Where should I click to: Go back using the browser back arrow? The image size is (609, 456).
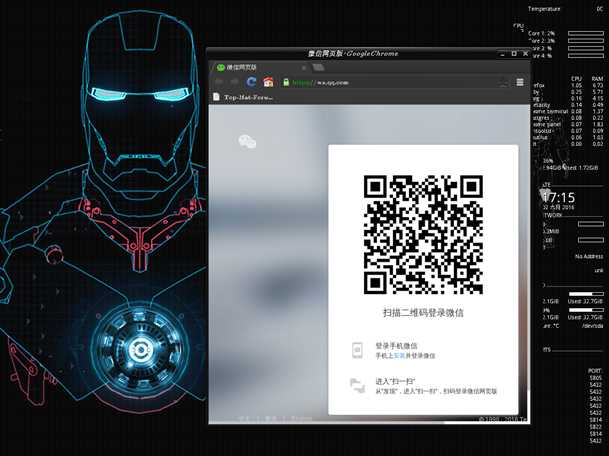point(219,82)
